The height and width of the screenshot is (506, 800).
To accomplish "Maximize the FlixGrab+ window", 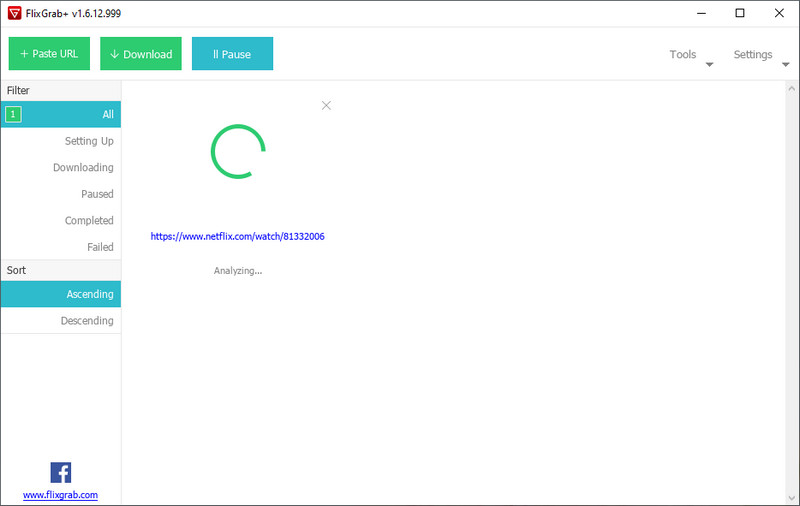I will [x=740, y=13].
